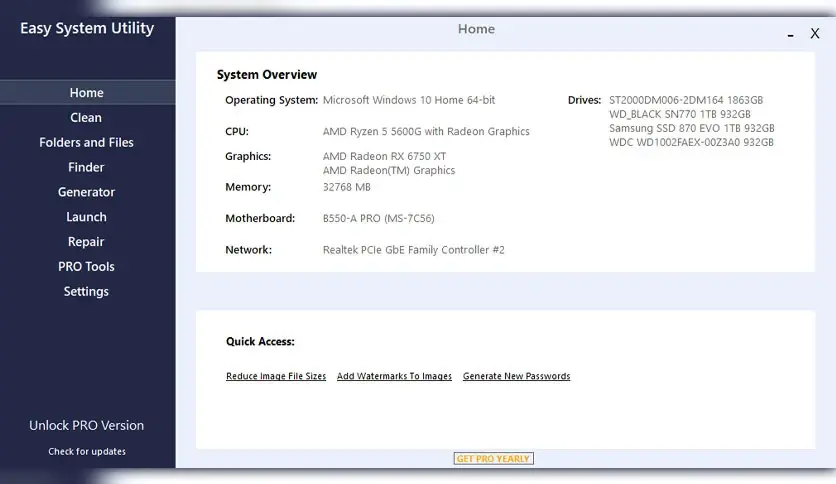Close the Easy System Utility window
Image resolution: width=836 pixels, height=484 pixels.
(815, 34)
